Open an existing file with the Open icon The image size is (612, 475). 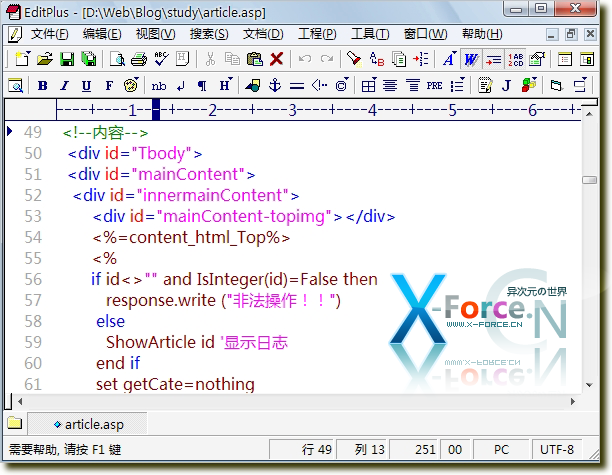[x=45, y=59]
